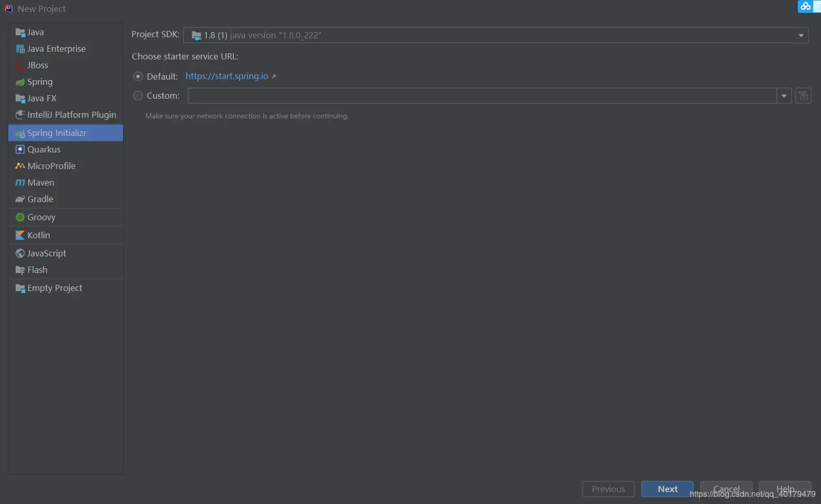
Task: Select the Default starter URL radio button
Action: pos(138,77)
